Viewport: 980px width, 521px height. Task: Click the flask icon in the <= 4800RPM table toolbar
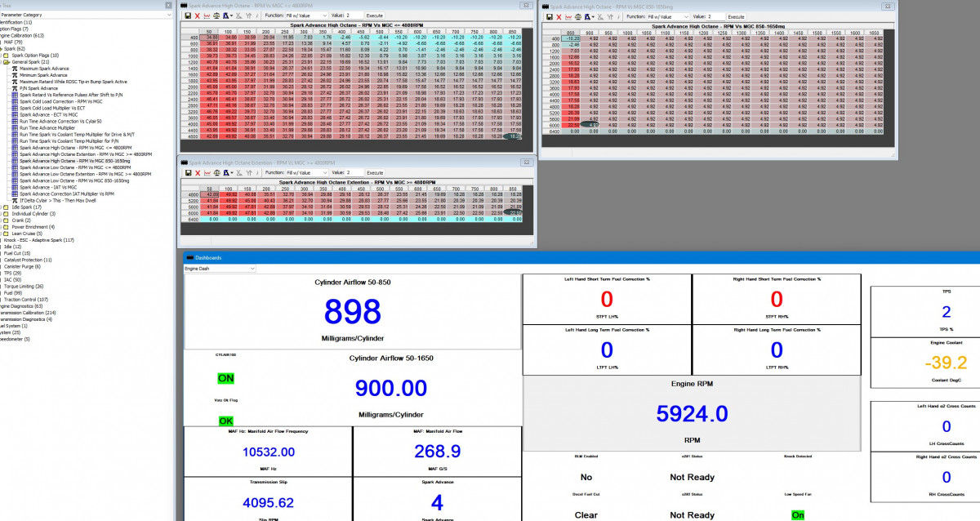click(225, 16)
